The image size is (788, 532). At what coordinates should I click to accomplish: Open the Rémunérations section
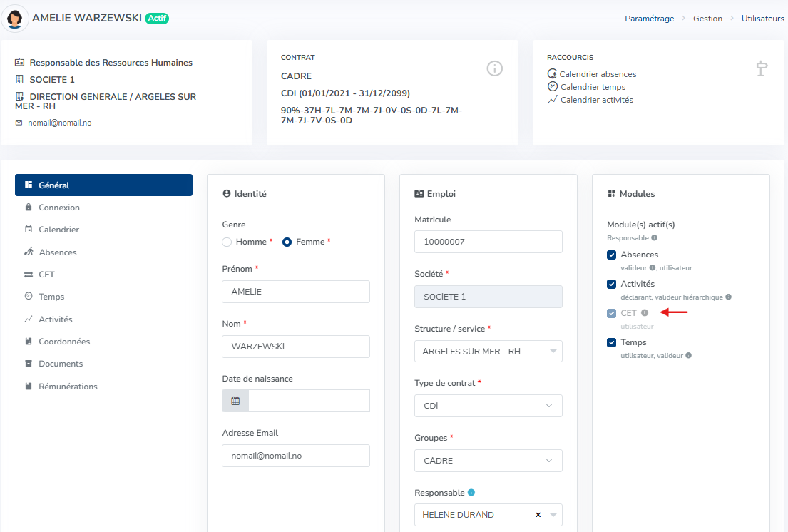coord(68,387)
